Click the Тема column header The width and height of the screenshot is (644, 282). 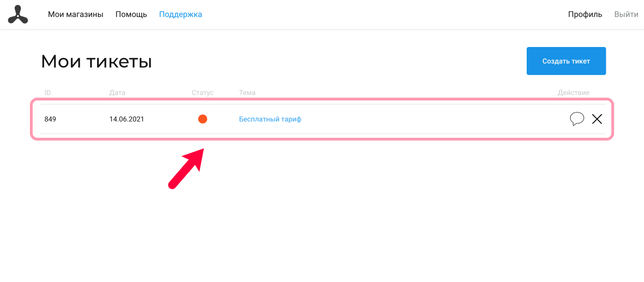coord(247,93)
